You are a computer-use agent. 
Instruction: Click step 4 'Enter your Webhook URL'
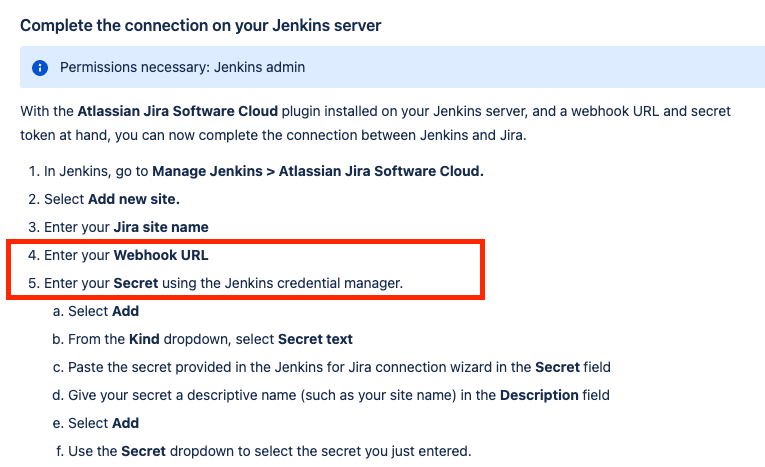coord(126,255)
